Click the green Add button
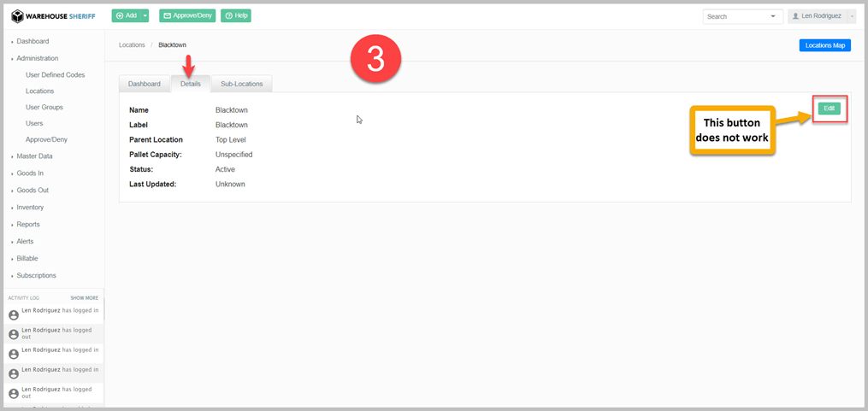 click(126, 15)
